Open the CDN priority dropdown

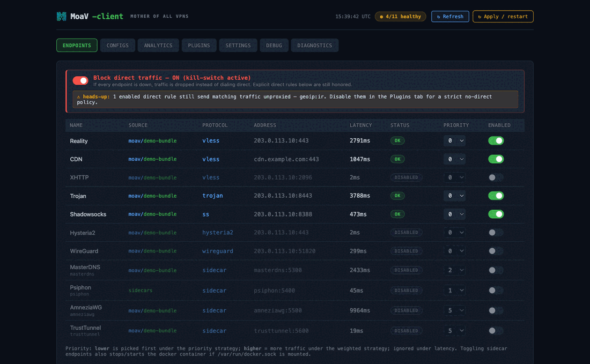454,159
